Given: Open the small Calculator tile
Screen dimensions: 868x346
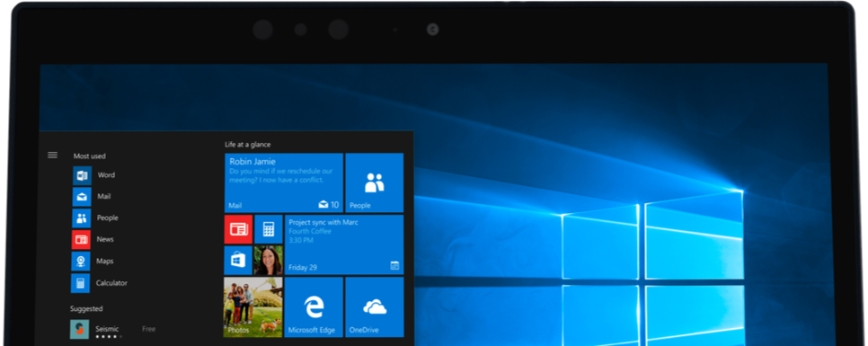Looking at the screenshot, I should pos(269,229).
